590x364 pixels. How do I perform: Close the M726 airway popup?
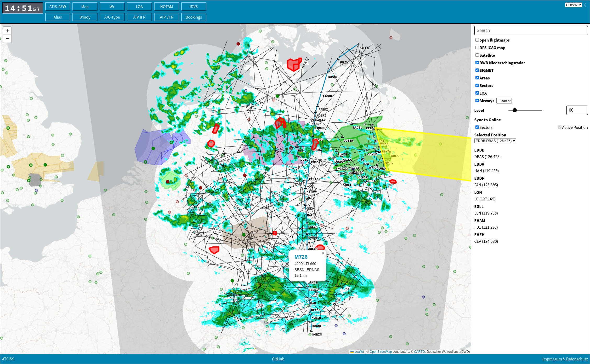coord(323,253)
